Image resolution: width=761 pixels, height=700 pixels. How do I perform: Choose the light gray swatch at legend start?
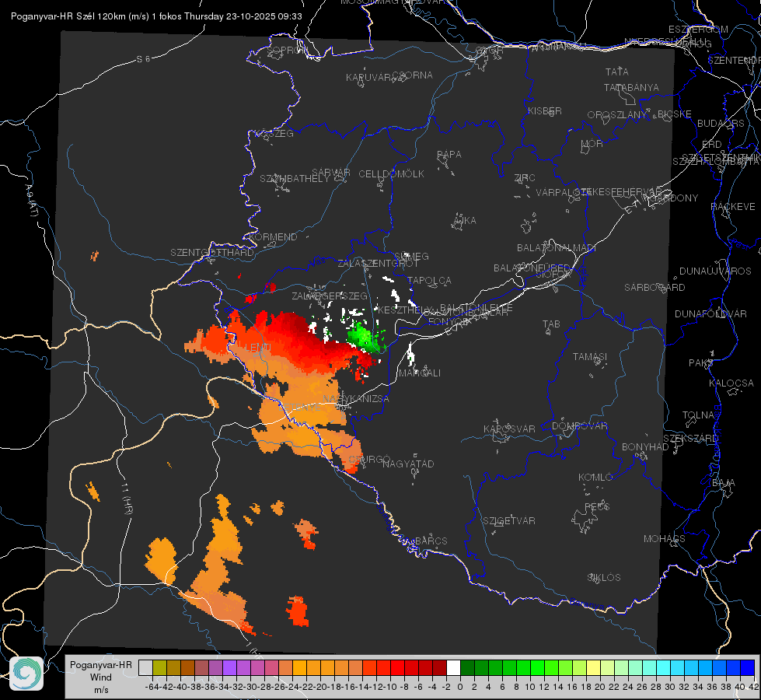point(145,668)
